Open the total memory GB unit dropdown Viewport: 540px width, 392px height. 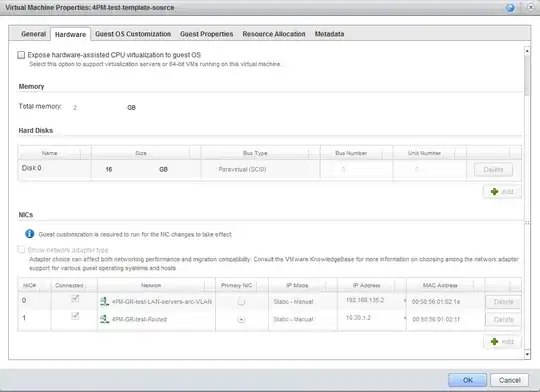tap(131, 107)
